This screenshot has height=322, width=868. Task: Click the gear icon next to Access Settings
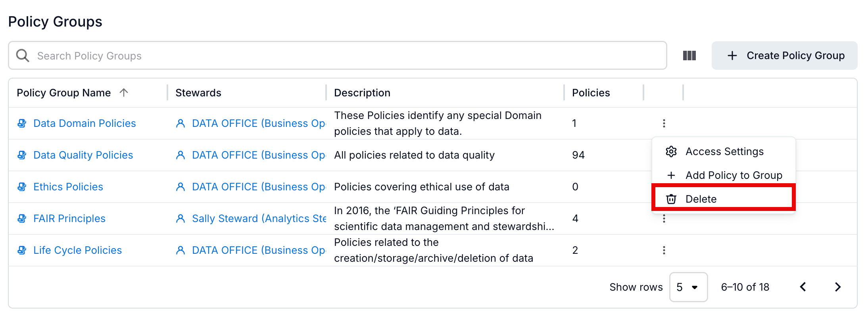671,151
